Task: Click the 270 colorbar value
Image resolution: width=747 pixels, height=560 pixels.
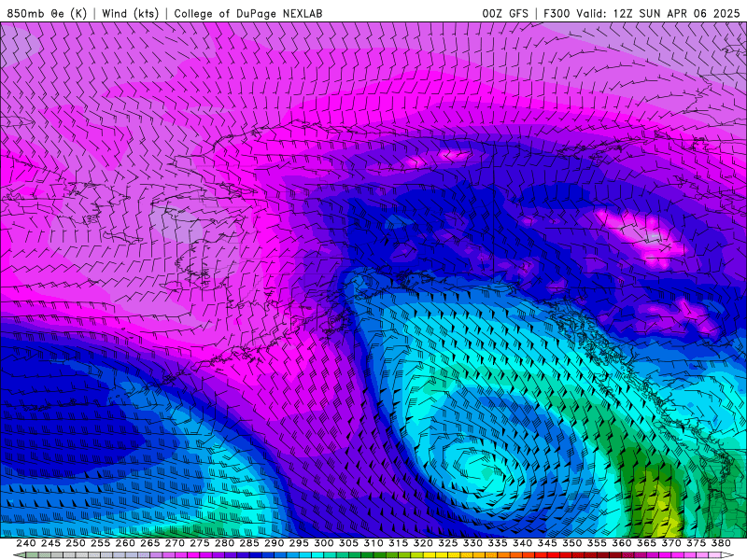Action: point(175,543)
